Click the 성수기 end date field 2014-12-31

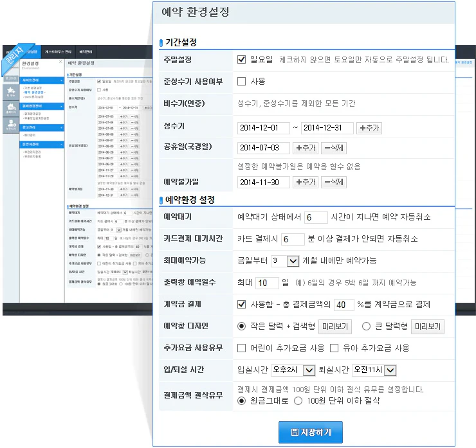pos(327,128)
